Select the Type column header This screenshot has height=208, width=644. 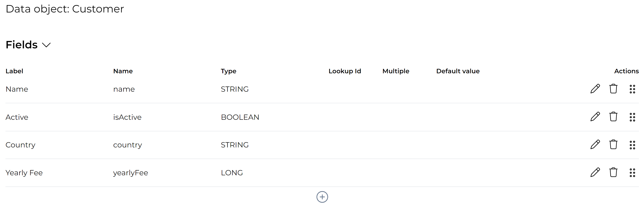pyautogui.click(x=228, y=71)
